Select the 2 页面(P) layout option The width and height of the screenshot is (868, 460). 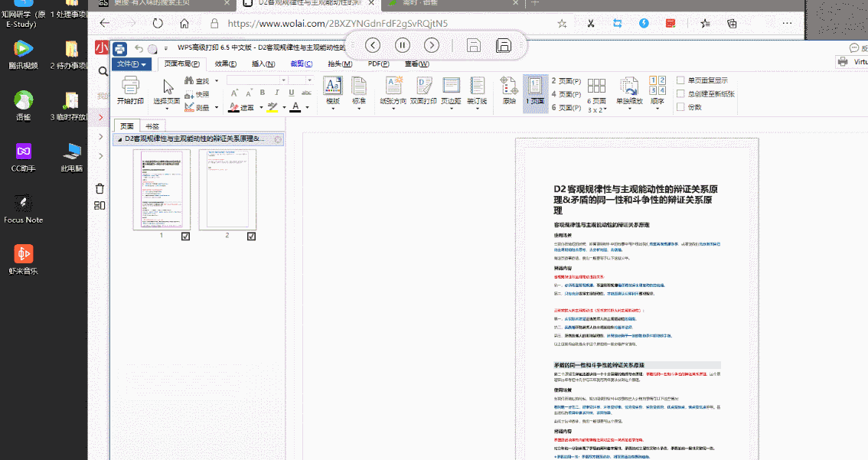pos(566,80)
